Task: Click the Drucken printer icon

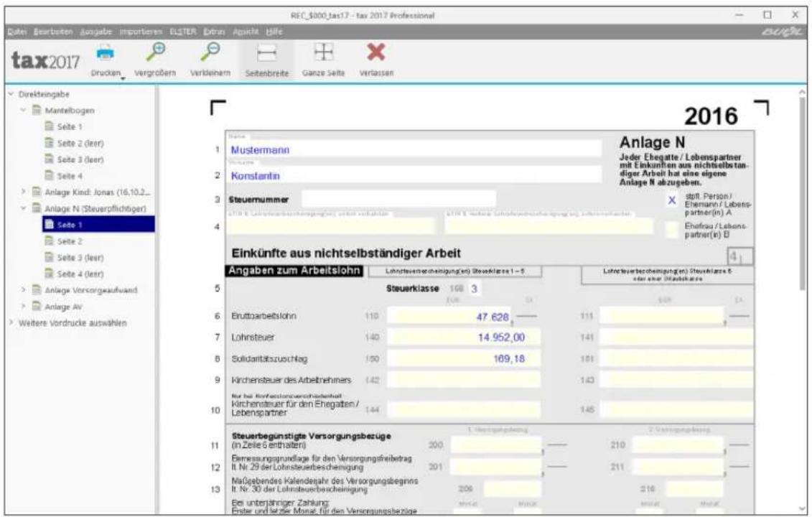Action: point(106,53)
